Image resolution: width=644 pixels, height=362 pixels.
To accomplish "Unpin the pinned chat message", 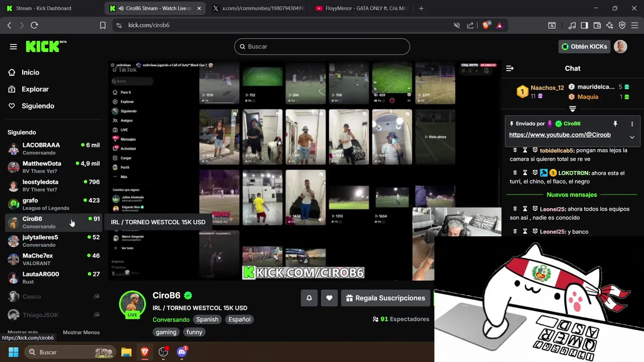I will pos(615,124).
